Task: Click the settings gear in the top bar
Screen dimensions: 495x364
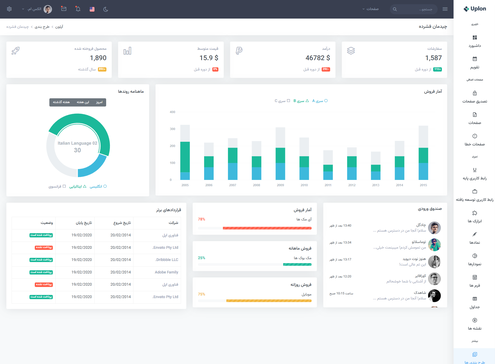Action: pos(9,9)
